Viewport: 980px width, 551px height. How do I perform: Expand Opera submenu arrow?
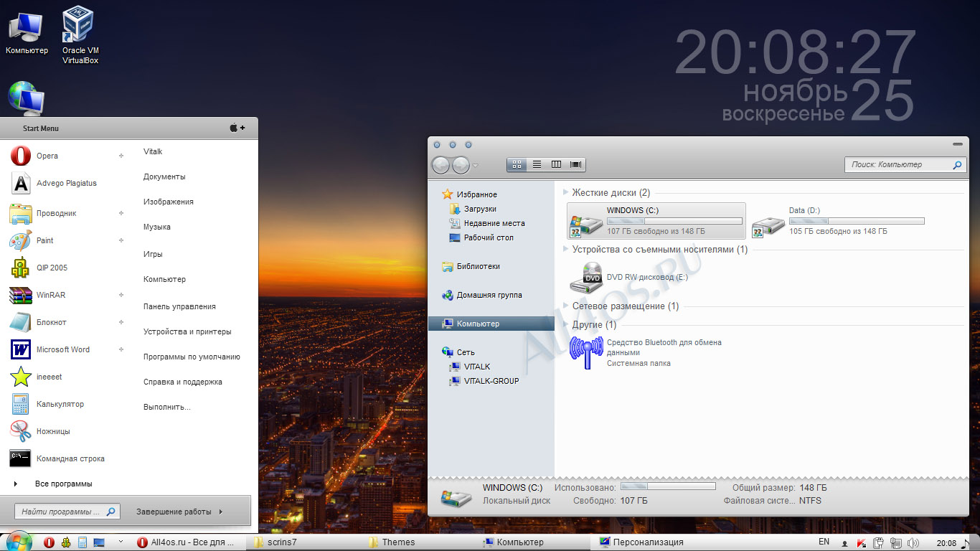[x=121, y=156]
